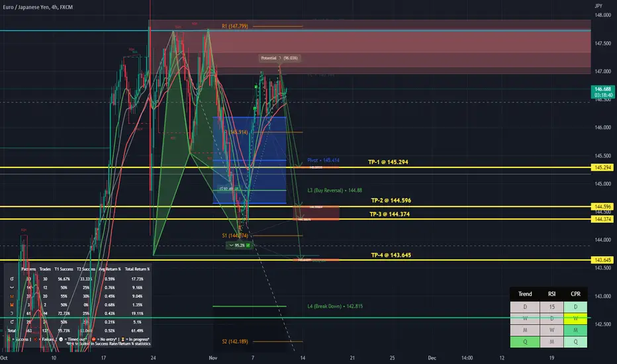The image size is (617, 364).
Task: Click the L4 (Break Down) 142.815 label
Action: click(x=335, y=306)
